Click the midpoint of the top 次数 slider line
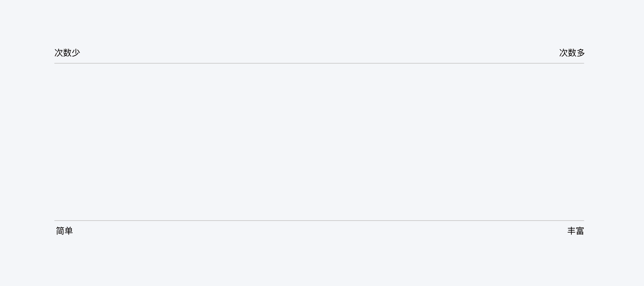 point(319,63)
